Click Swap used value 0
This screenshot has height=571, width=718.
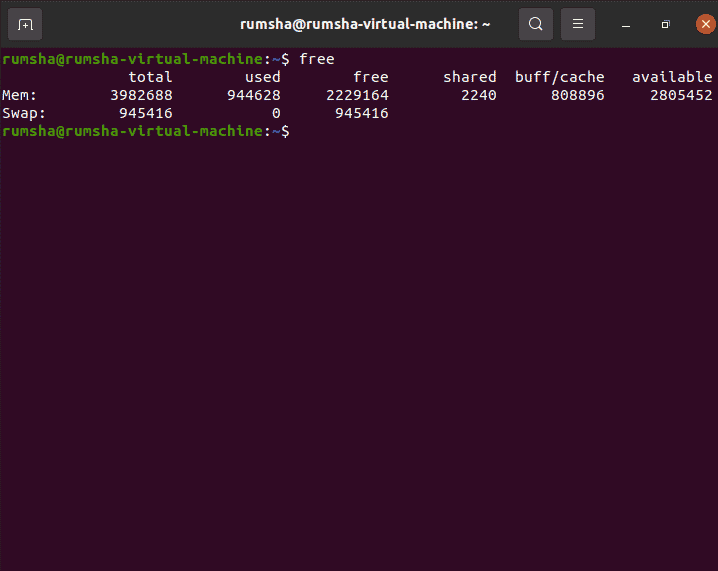[276, 113]
